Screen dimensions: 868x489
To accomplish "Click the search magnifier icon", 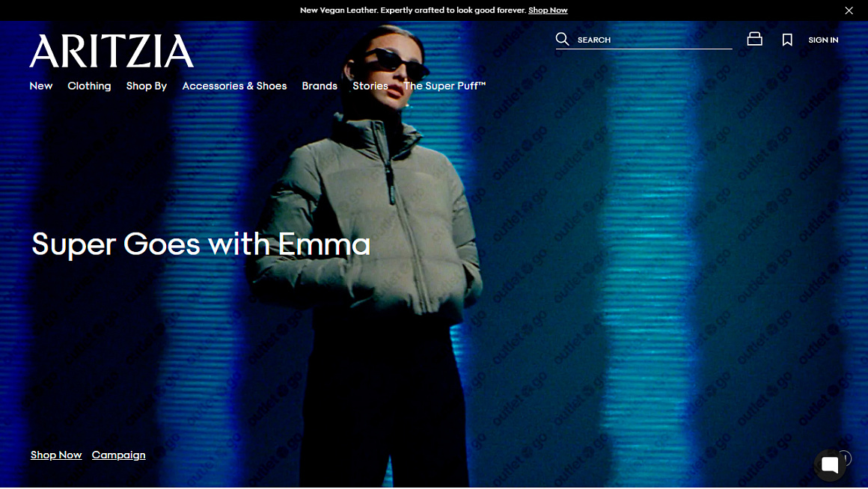I will (x=562, y=40).
